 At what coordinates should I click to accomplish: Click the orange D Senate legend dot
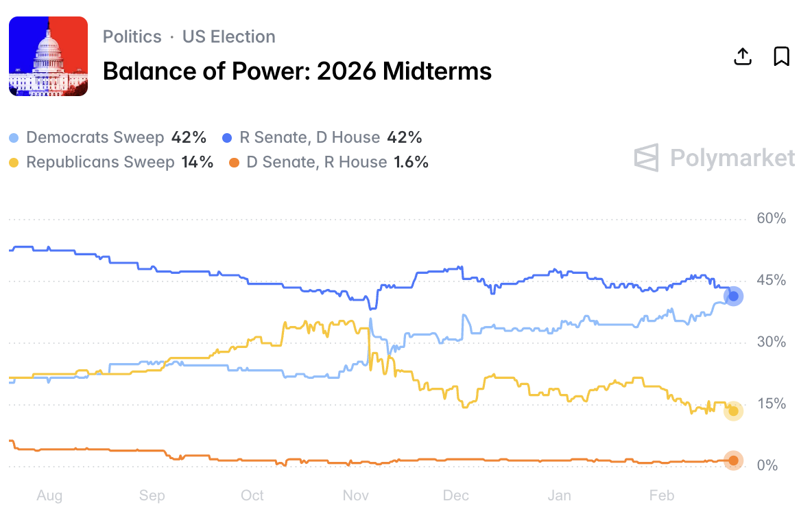click(235, 163)
